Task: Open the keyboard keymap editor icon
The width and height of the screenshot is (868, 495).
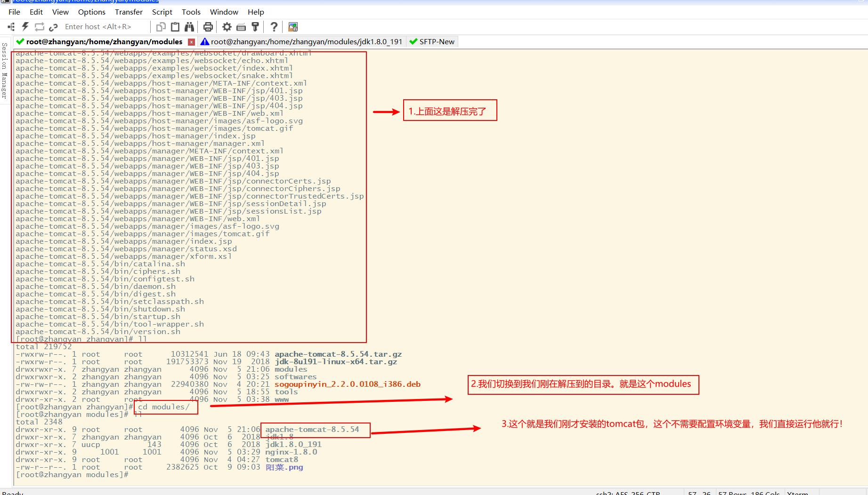Action: 241,27
